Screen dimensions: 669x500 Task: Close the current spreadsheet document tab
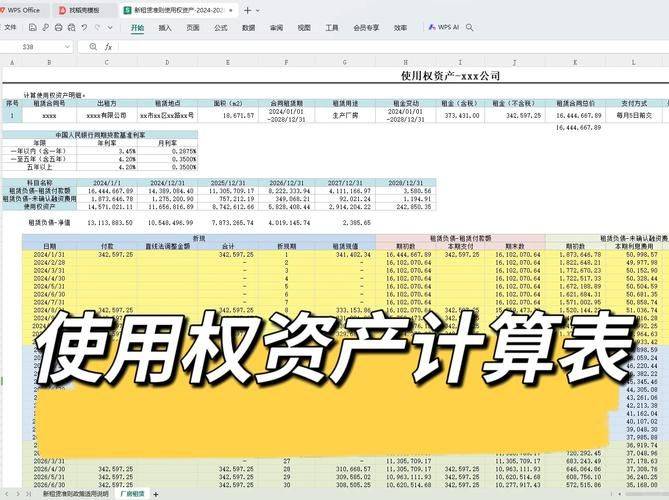point(231,10)
